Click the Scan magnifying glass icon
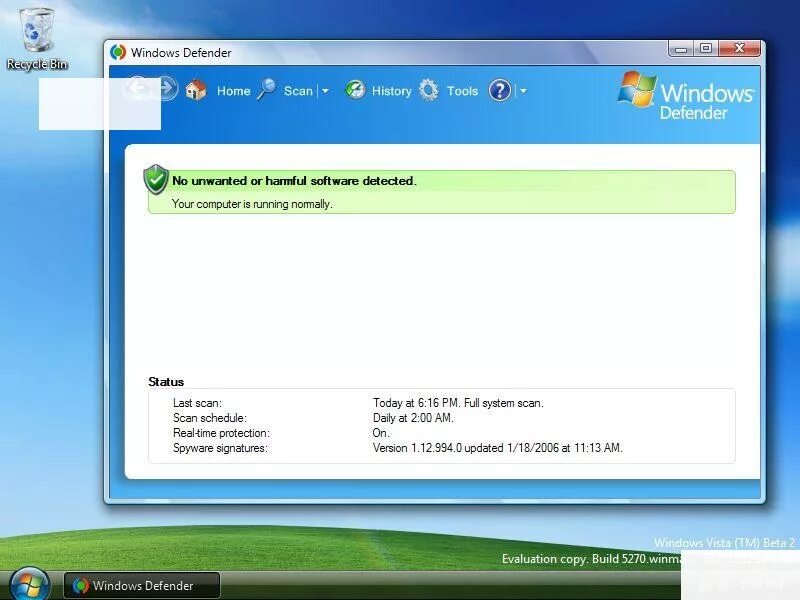Screen dimensions: 800x600 [x=266, y=90]
